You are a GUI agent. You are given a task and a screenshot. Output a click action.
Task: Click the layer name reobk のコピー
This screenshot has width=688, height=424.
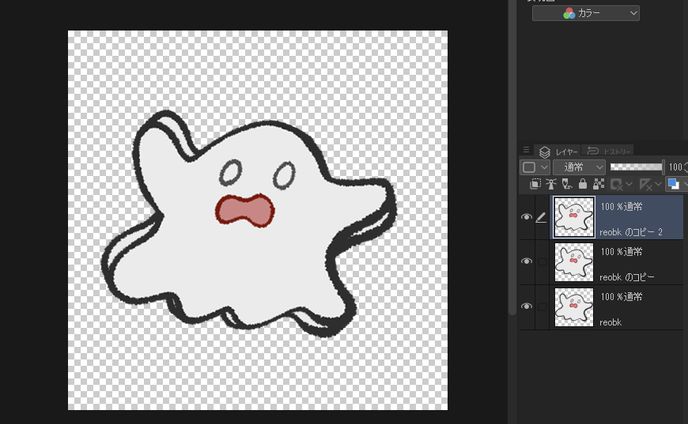(x=627, y=277)
